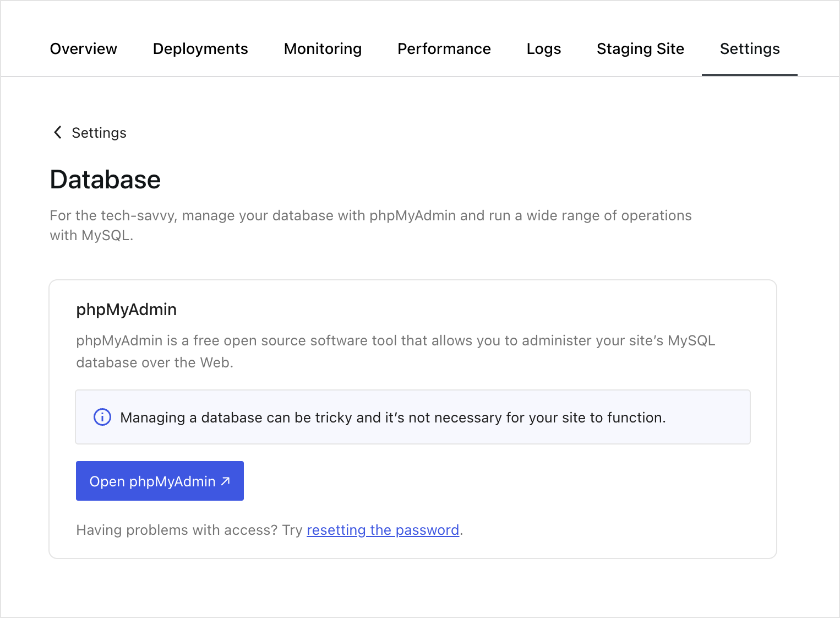This screenshot has width=840, height=618.
Task: Click the back chevron arrow icon
Action: [57, 132]
